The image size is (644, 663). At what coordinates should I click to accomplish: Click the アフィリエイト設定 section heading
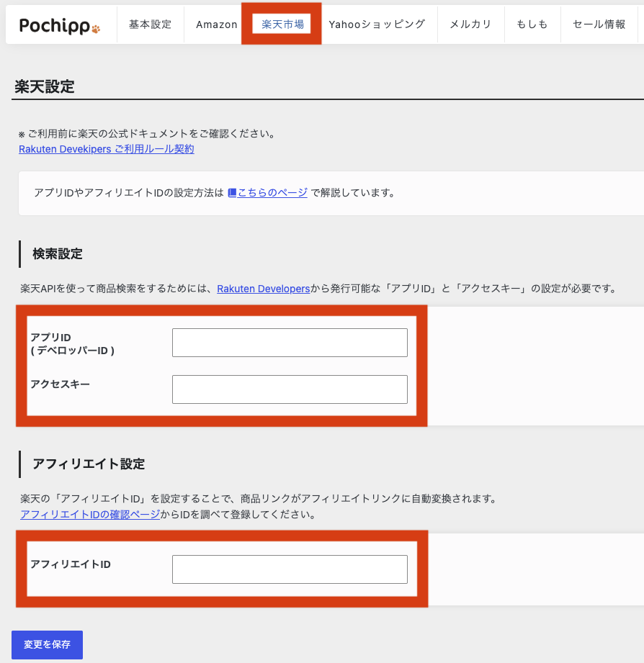[89, 464]
